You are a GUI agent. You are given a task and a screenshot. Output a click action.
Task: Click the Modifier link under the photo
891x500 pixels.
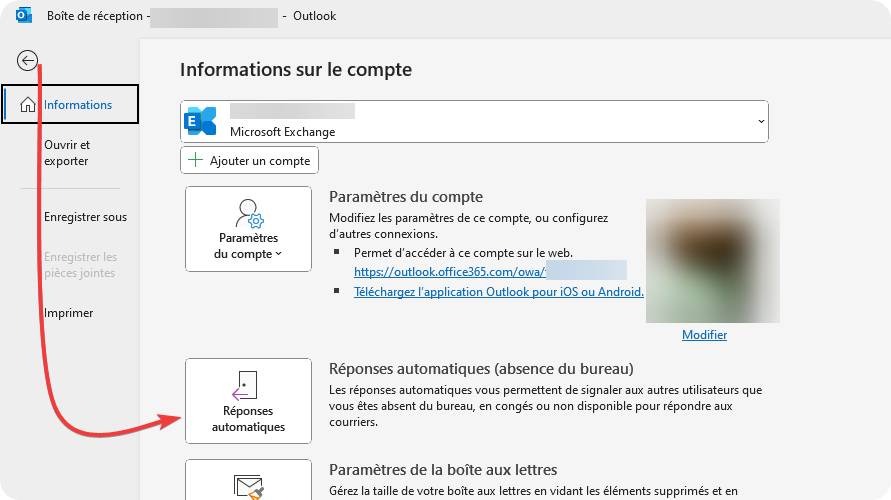(704, 335)
